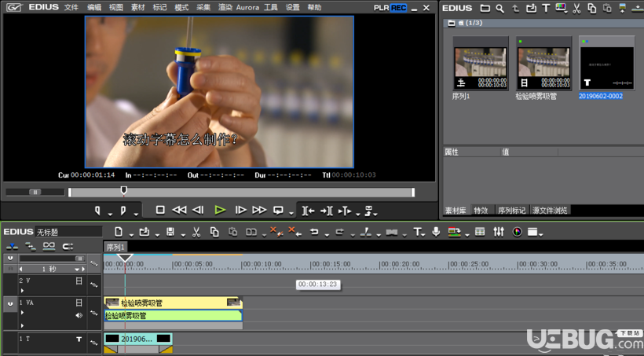Click show in player icon in bin toolbar

623,8
